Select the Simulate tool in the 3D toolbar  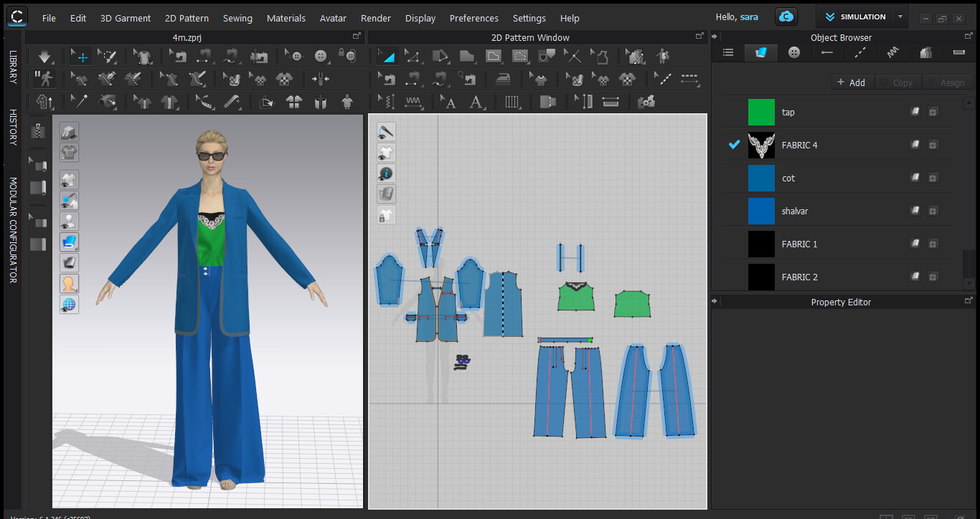coord(44,56)
